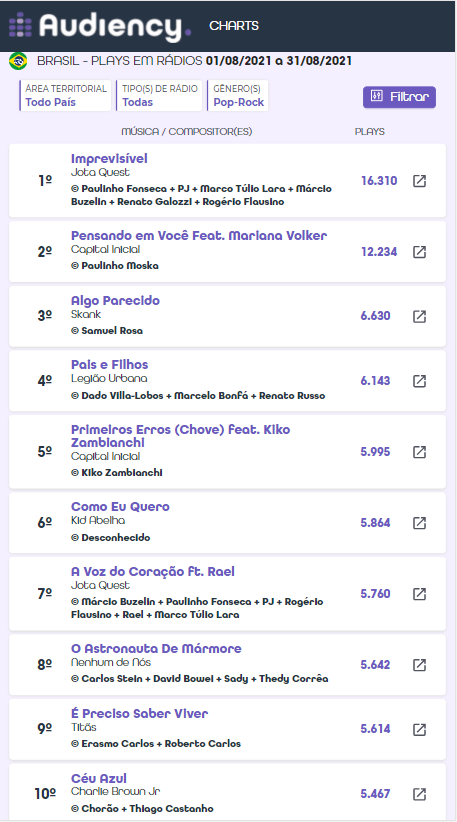This screenshot has height=822, width=457.
Task: Open external link icon for O Astronauta De Mármore
Action: coord(419,665)
